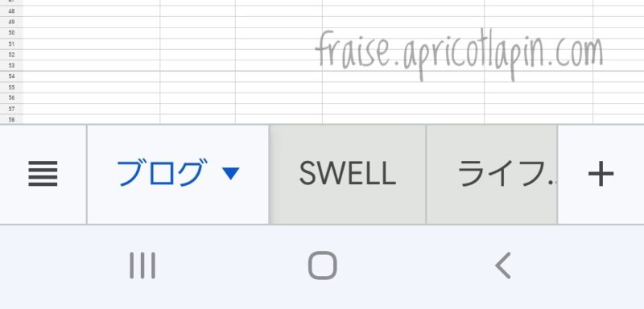Image resolution: width=644 pixels, height=309 pixels.
Task: Select row header 53
Action: 11,65
